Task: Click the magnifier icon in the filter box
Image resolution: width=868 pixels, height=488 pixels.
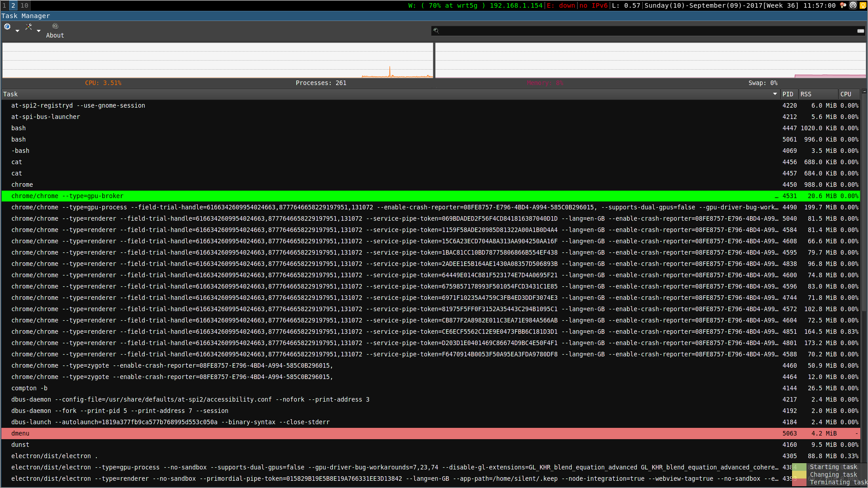Action: (x=436, y=31)
